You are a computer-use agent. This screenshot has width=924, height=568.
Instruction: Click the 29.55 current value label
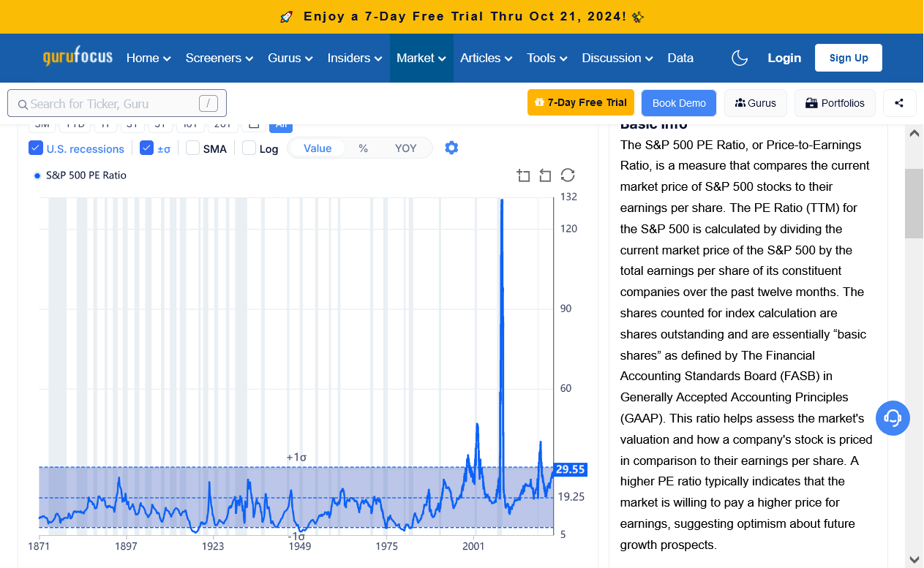click(x=570, y=469)
